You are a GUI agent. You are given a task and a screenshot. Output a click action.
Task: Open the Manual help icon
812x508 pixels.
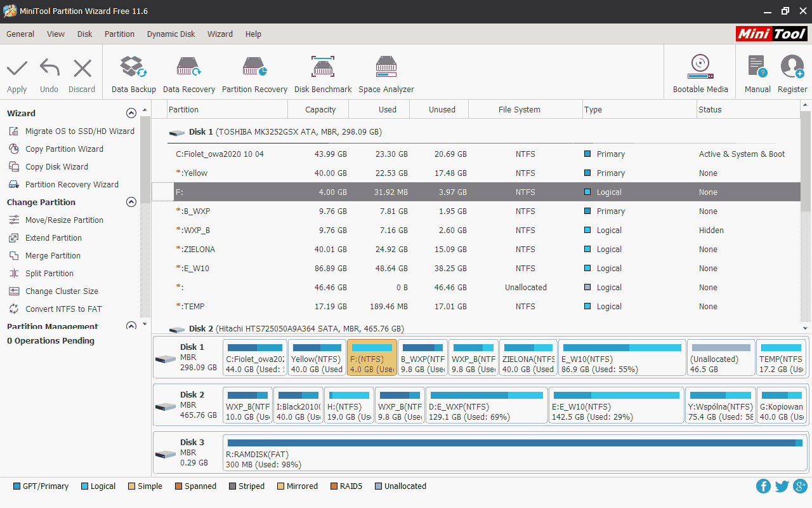point(757,74)
